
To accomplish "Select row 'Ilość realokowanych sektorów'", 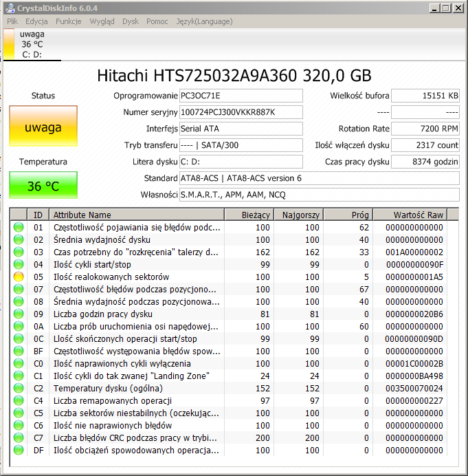I will point(229,277).
